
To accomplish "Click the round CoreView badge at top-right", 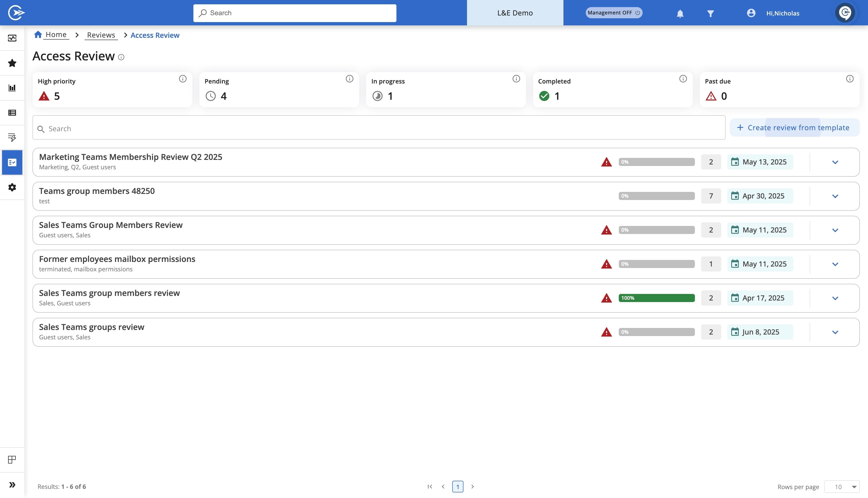I will coord(845,13).
